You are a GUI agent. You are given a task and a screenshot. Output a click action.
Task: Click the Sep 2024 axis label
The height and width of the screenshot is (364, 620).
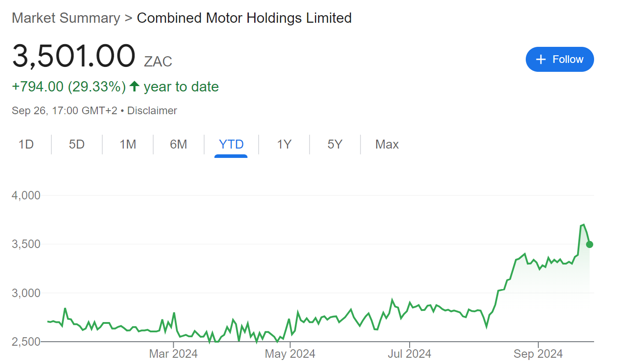point(538,354)
